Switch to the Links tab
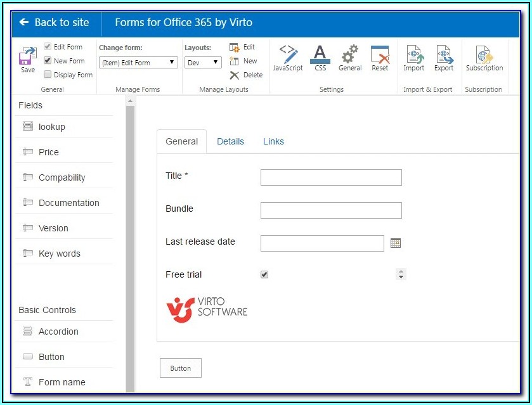This screenshot has width=532, height=405. point(273,142)
